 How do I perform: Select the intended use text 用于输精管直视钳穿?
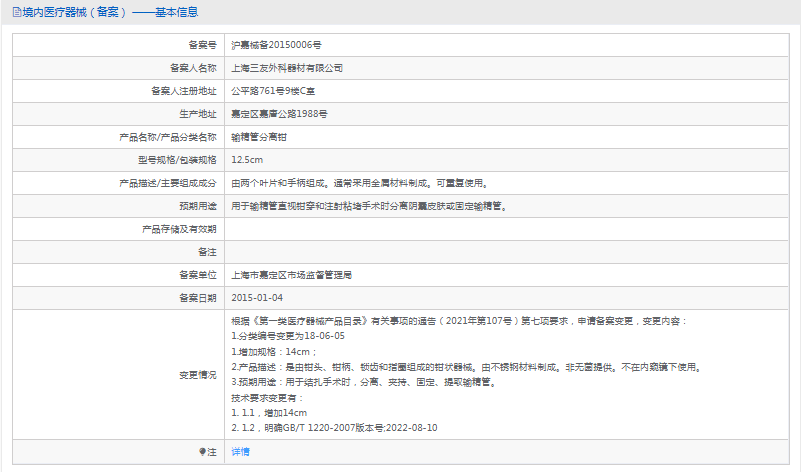(x=370, y=206)
